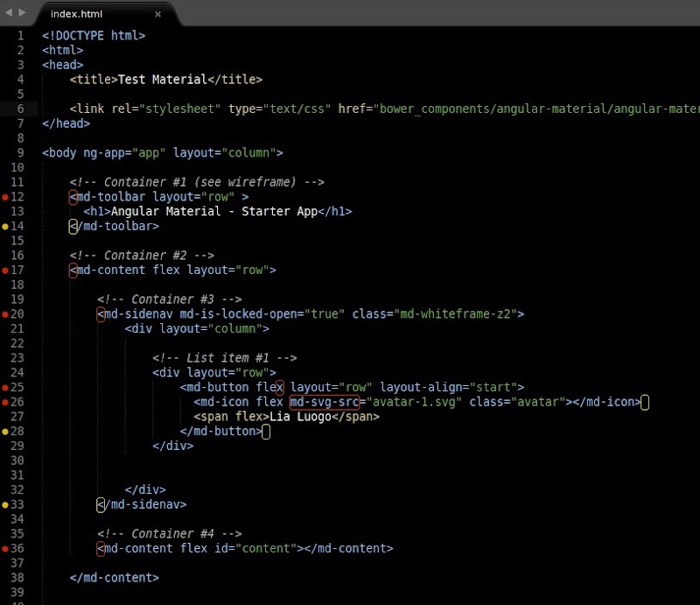Go to previous tab with left arrow
This screenshot has height=605, width=700.
click(9, 13)
